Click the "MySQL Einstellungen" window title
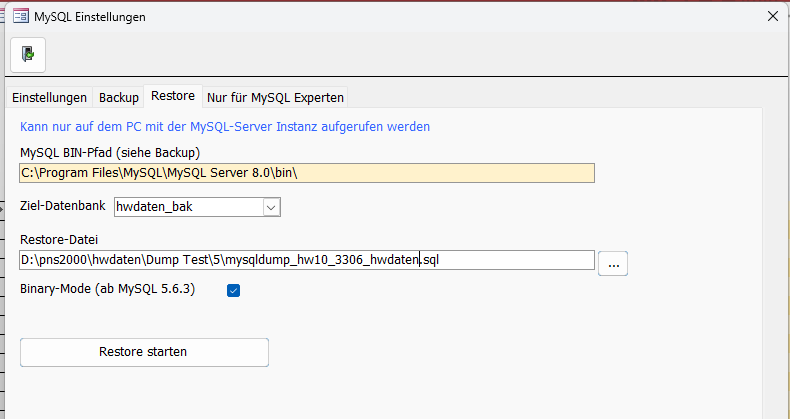Viewport: 790px width, 419px height. [x=90, y=17]
